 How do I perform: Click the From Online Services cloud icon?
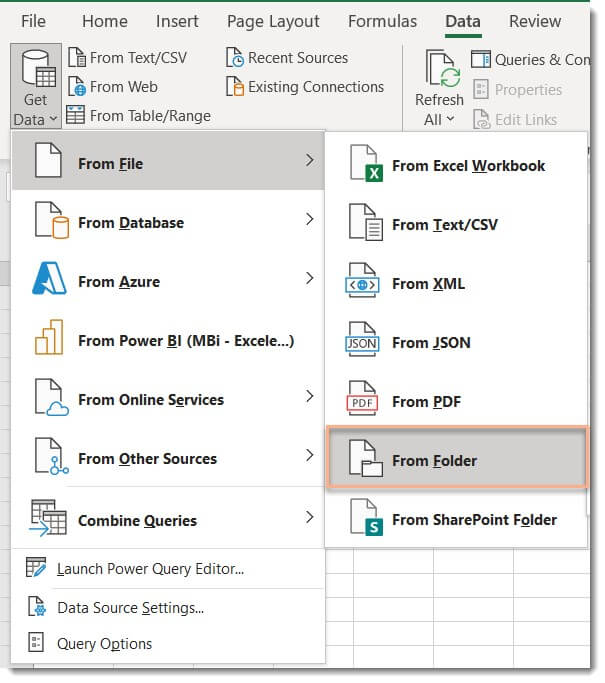point(51,397)
